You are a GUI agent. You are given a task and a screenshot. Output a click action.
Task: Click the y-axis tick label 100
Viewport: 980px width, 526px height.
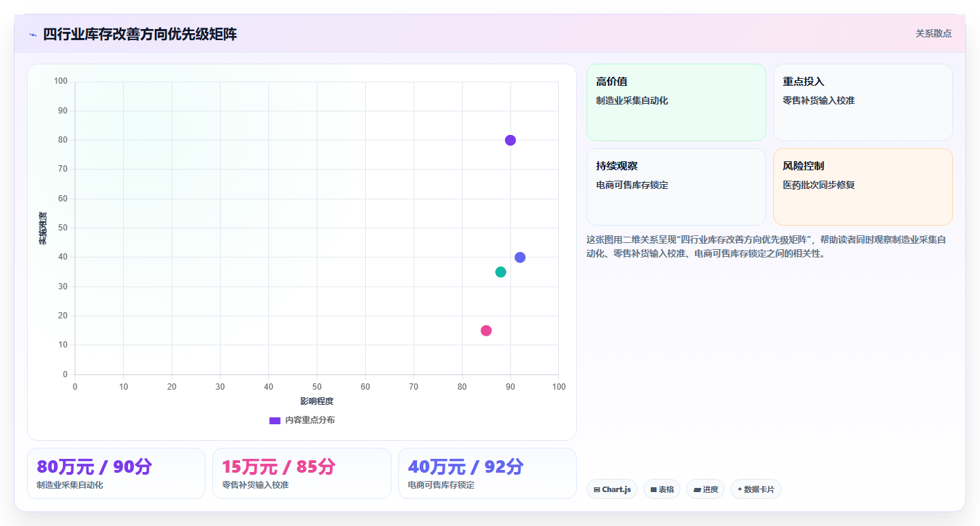61,82
